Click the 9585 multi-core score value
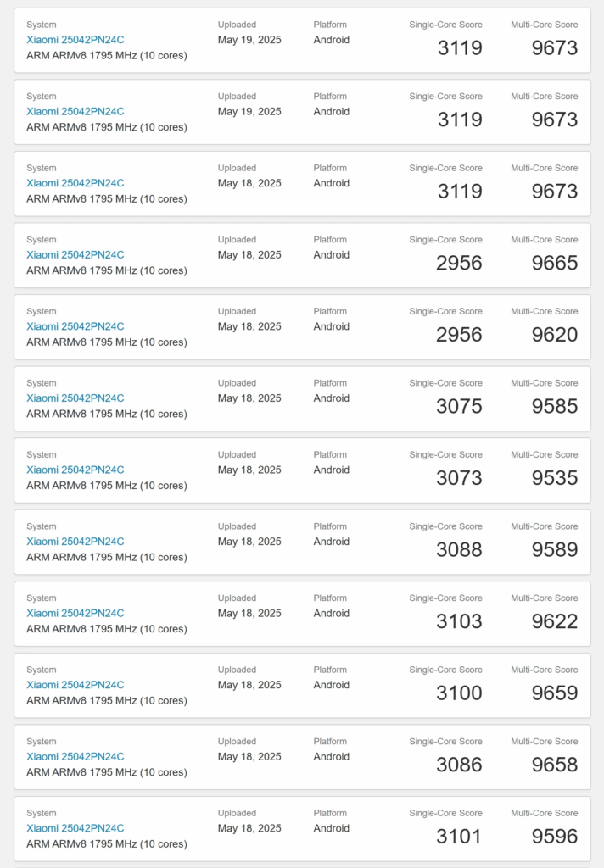This screenshot has width=604, height=868. [554, 407]
